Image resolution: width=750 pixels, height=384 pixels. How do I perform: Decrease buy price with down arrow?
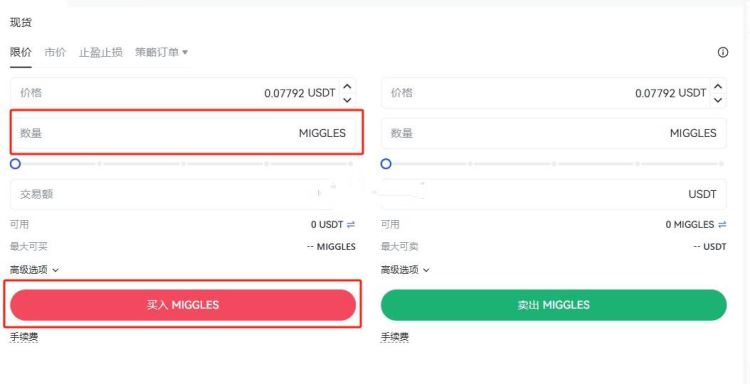tap(348, 99)
